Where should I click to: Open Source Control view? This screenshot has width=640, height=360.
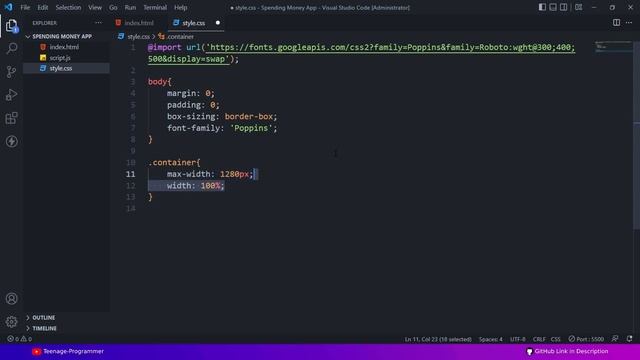11,72
